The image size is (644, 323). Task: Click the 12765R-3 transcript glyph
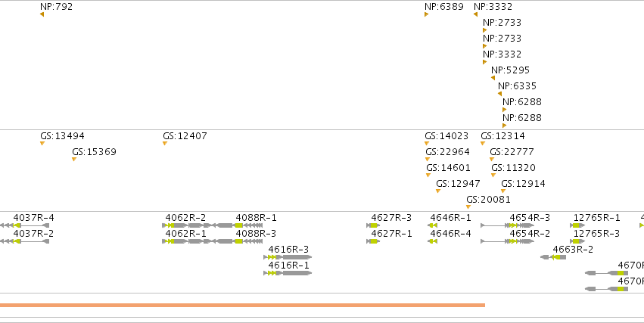(x=577, y=241)
